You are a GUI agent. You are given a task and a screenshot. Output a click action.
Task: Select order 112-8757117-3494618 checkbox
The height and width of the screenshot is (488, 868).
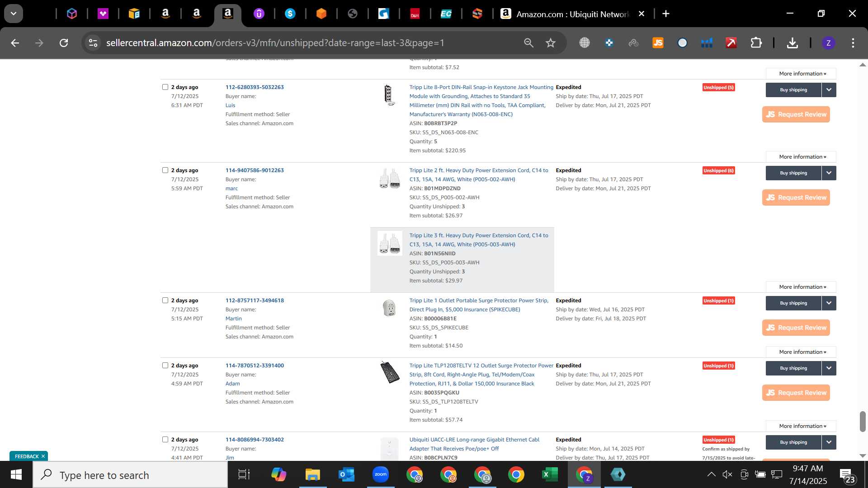coord(165,300)
